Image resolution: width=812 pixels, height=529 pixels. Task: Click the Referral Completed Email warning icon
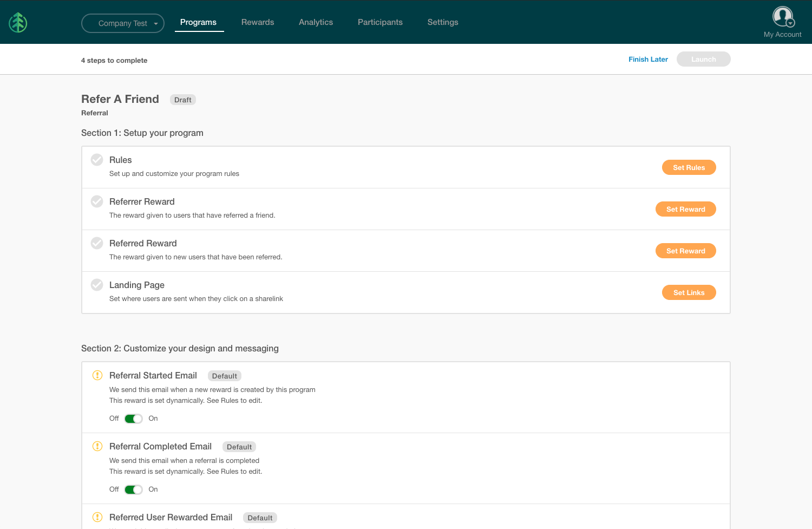pos(97,446)
